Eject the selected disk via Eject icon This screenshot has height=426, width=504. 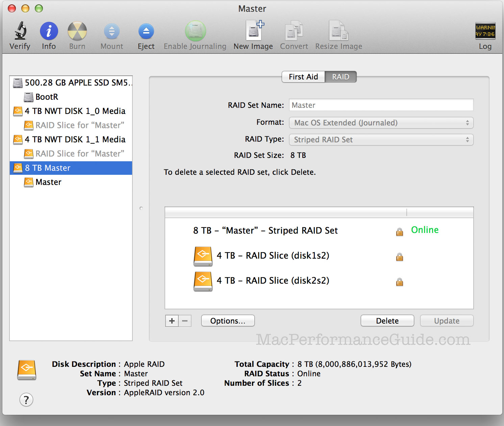[146, 31]
